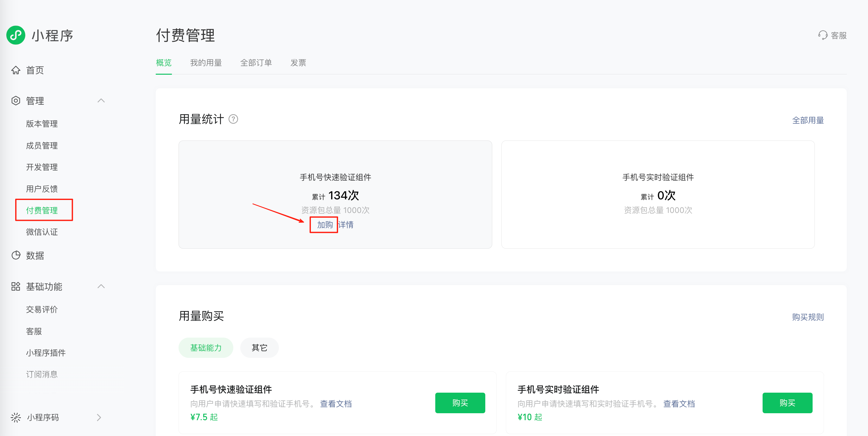Click the sunburst icon beside 小程序码

click(16, 417)
